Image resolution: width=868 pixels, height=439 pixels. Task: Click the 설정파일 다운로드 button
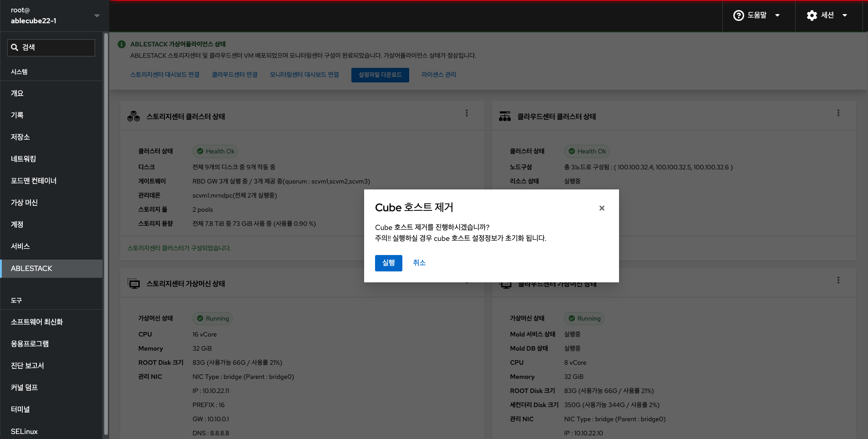[x=380, y=75]
